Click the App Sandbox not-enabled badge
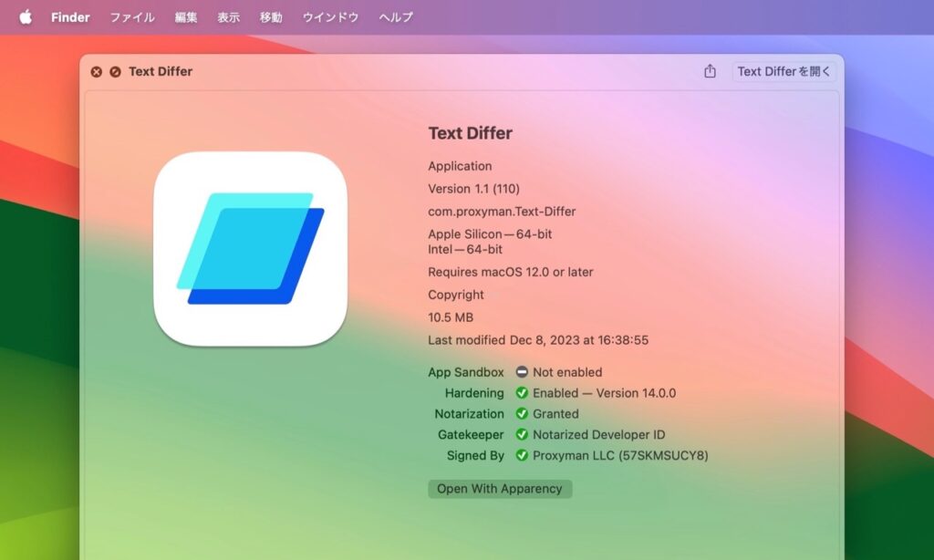This screenshot has width=934, height=560. pos(522,372)
